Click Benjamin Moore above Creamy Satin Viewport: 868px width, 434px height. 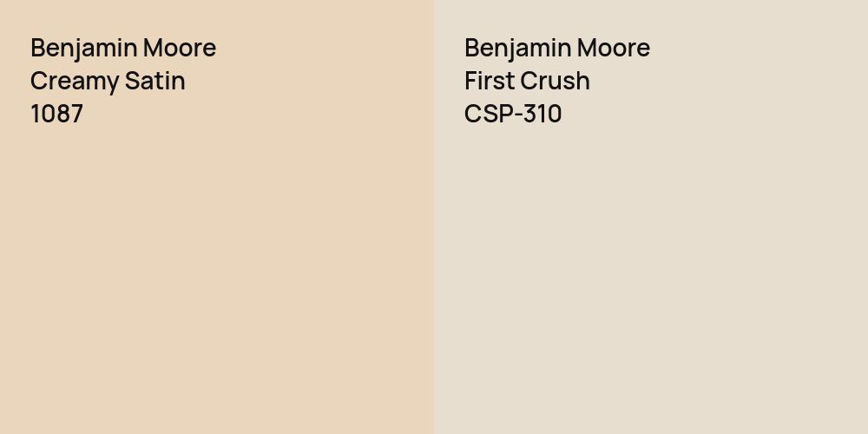tap(123, 48)
